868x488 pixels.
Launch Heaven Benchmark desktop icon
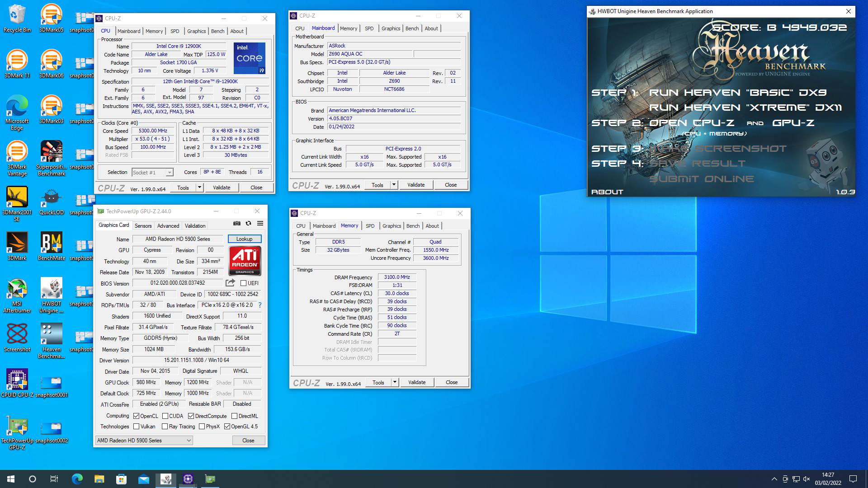click(51, 341)
